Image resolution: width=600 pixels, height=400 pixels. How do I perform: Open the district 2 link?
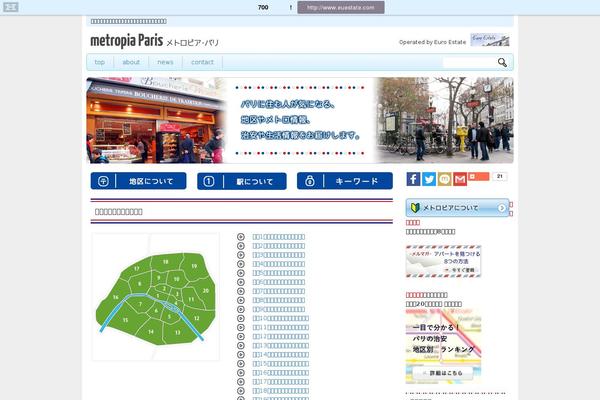point(279,246)
